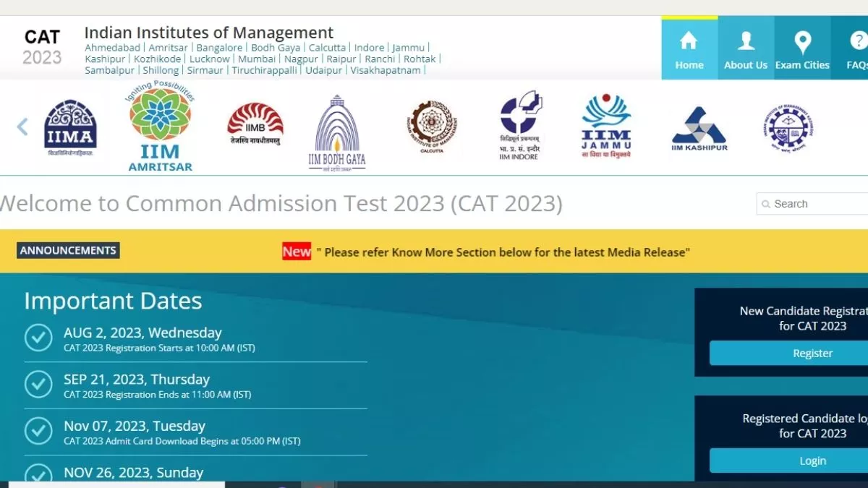This screenshot has height=488, width=868.
Task: Click "CAT 2023 Registration Ends at 11:00 AM" text
Action: tap(158, 395)
